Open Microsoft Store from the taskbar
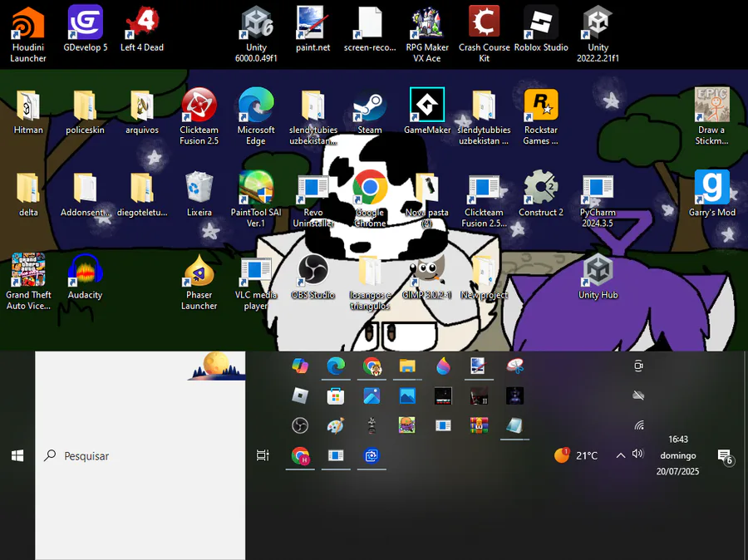Screen dimensions: 748x560 coord(336,396)
